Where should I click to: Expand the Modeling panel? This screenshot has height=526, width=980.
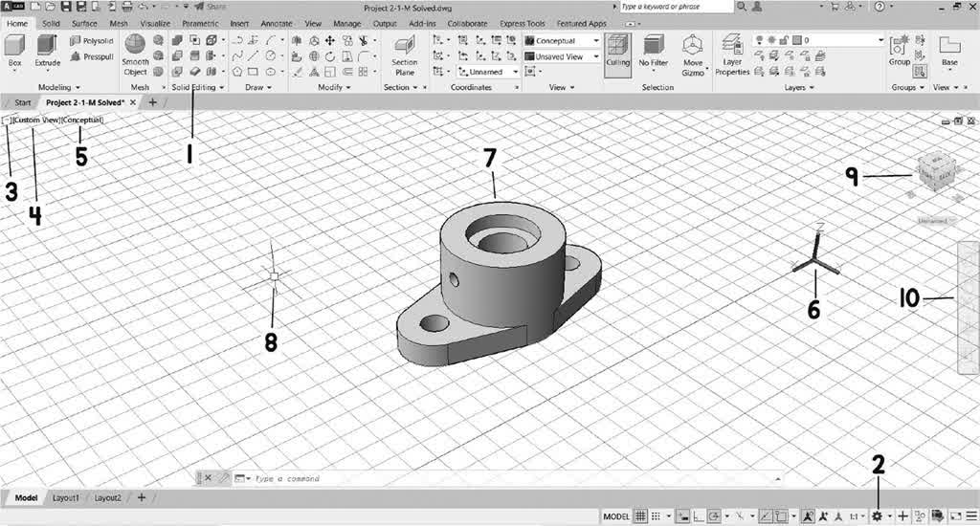(x=59, y=87)
